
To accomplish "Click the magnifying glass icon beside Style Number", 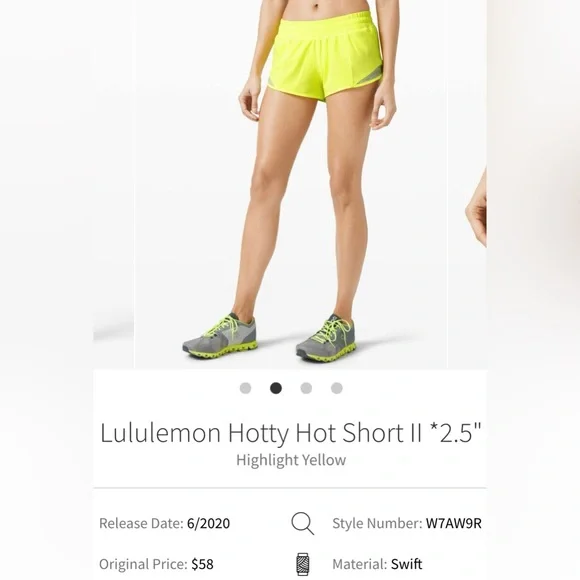I will tap(303, 523).
